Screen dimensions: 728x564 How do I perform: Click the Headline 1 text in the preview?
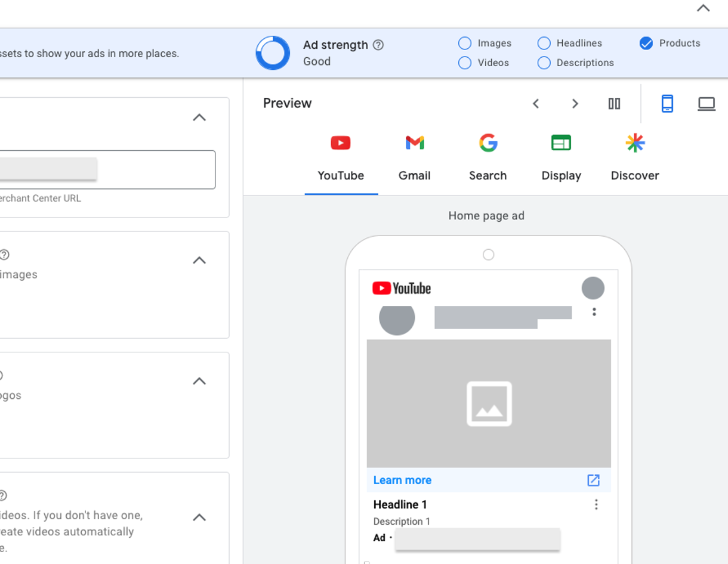[x=400, y=504]
